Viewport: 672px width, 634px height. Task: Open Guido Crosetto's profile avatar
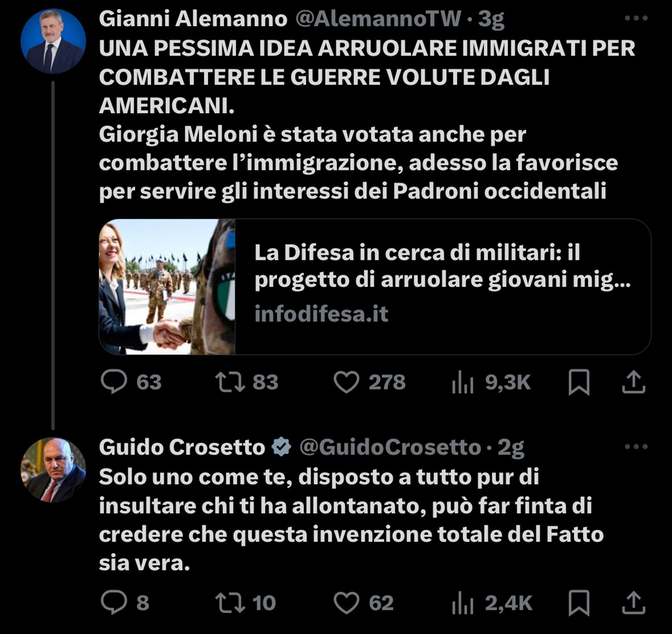53,469
